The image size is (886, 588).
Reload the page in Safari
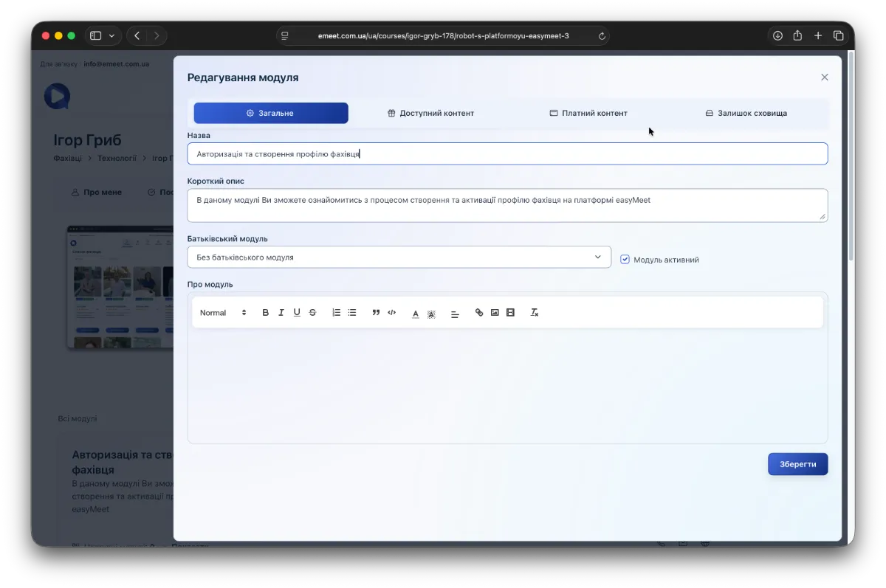pyautogui.click(x=602, y=36)
